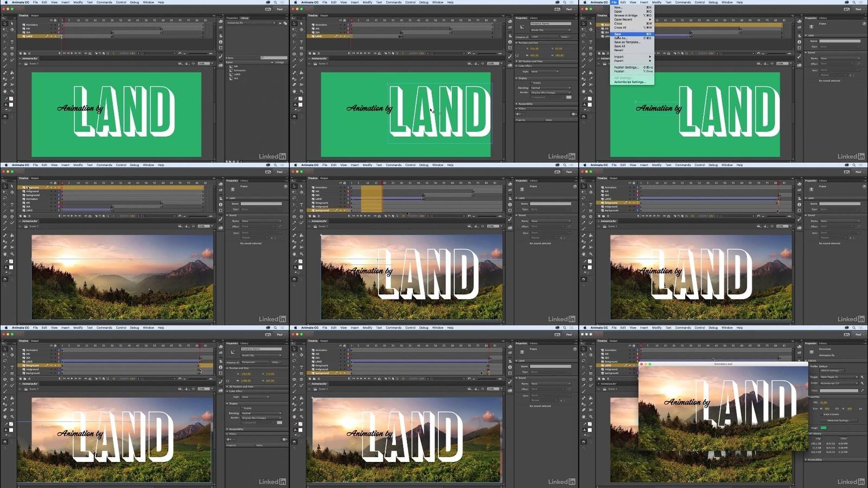Choose ActionScript Settings... in the File menu
The image size is (868, 488).
[633, 82]
